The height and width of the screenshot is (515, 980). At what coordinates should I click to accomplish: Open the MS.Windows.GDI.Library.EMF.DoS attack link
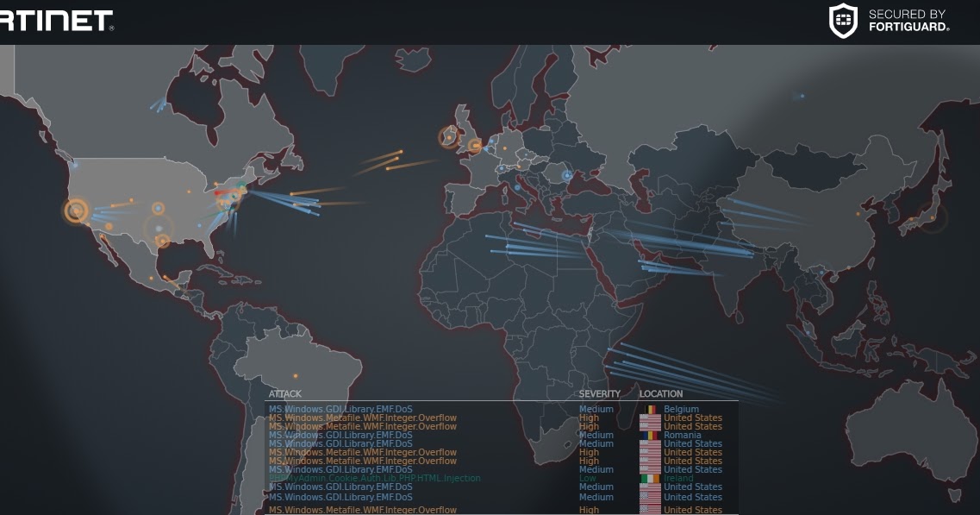click(x=341, y=409)
